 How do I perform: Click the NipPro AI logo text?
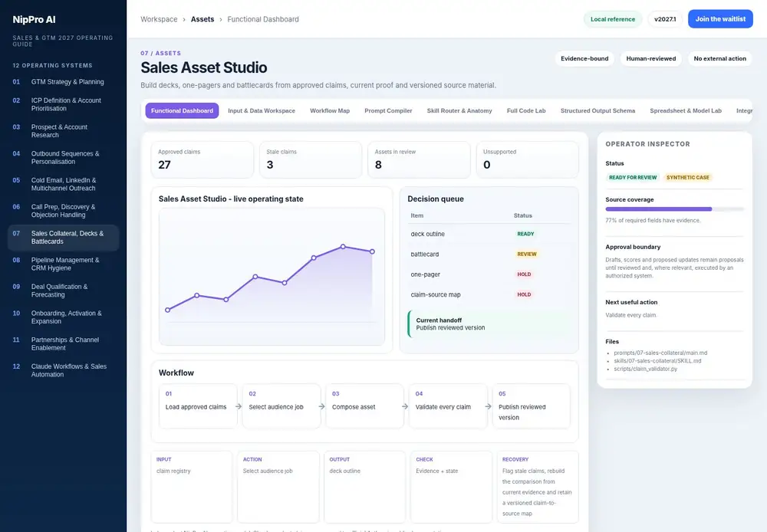(x=34, y=20)
